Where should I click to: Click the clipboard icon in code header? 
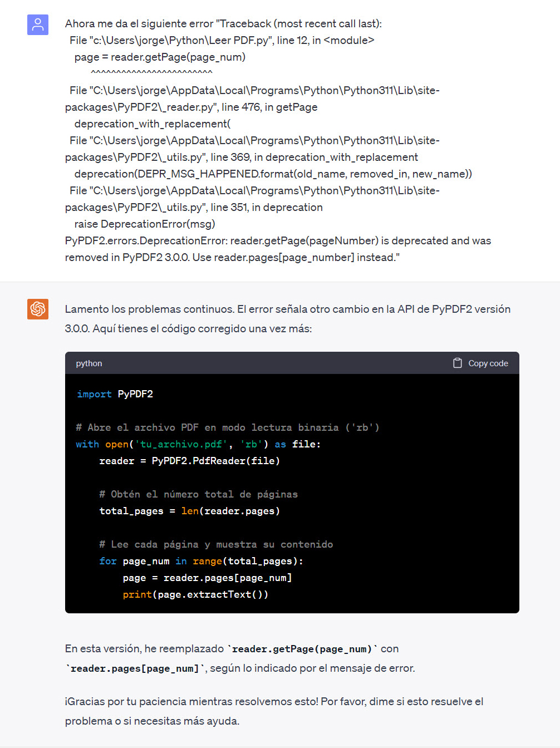(x=458, y=363)
